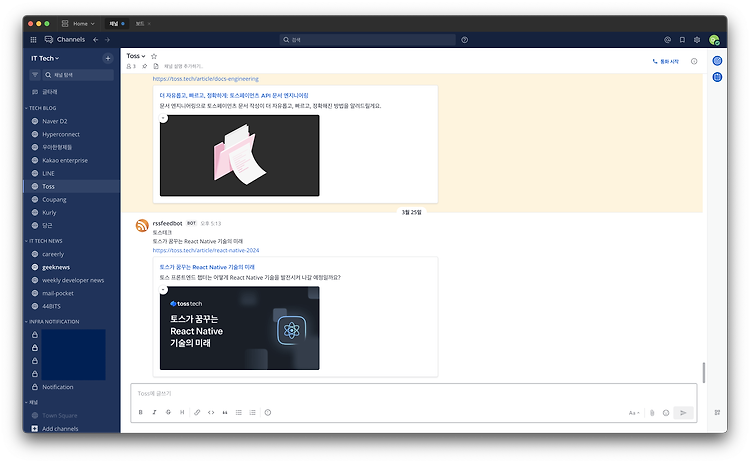Viewport: 750px width, 463px height.
Task: Click the channel filter icon in sidebar
Action: (35, 75)
